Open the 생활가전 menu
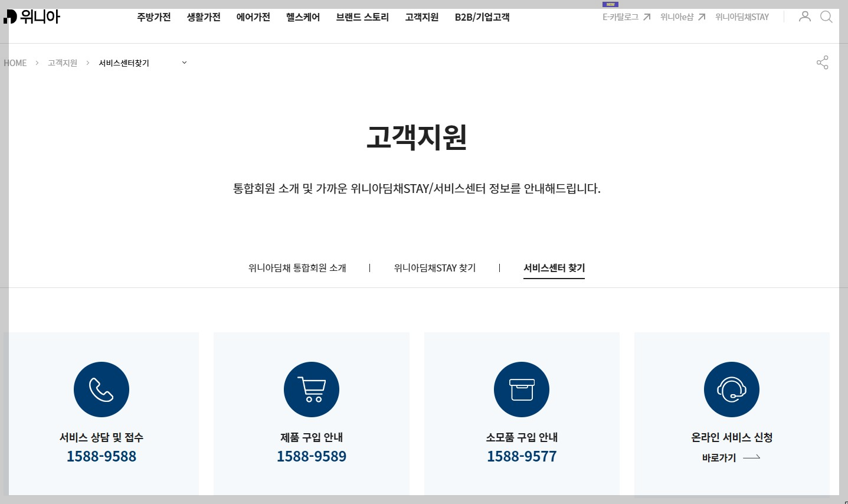848x504 pixels. pos(204,17)
